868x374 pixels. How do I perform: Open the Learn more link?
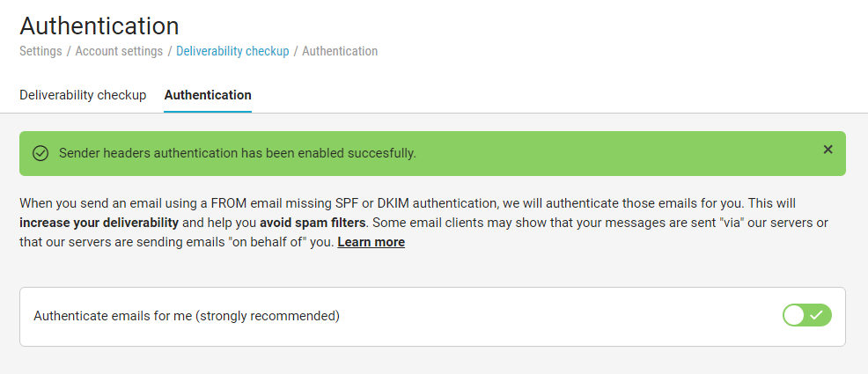pos(371,242)
